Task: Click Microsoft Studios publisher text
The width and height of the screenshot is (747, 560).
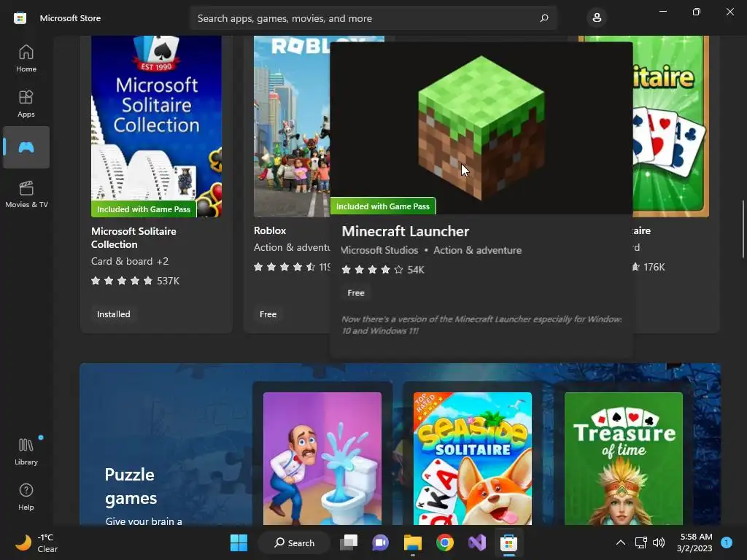Action: coord(379,251)
